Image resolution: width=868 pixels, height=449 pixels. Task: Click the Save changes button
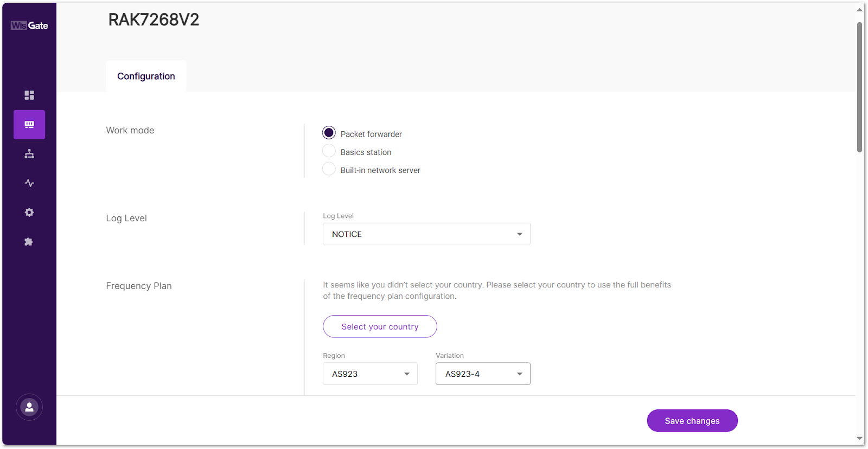coord(692,421)
